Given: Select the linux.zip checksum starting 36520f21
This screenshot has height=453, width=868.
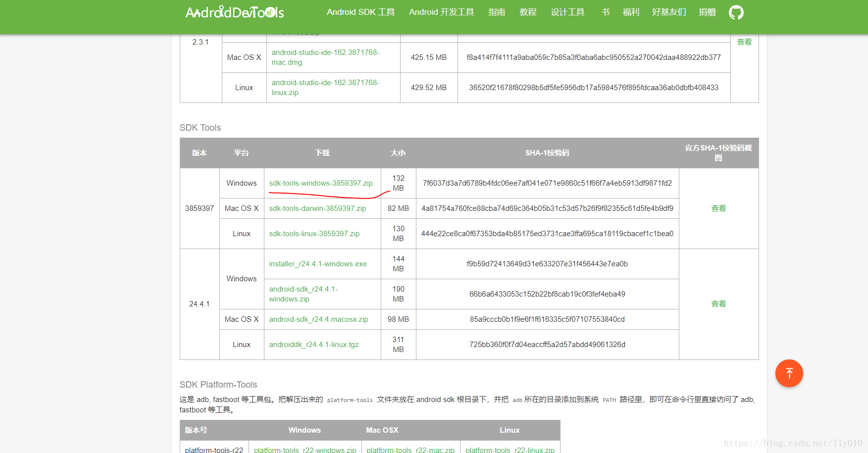Looking at the screenshot, I should 594,88.
